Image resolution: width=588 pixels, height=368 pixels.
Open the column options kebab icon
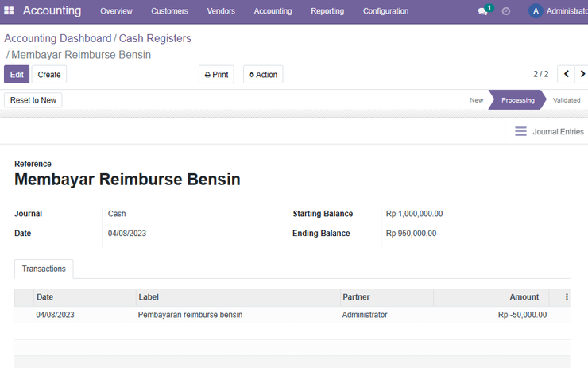point(567,296)
